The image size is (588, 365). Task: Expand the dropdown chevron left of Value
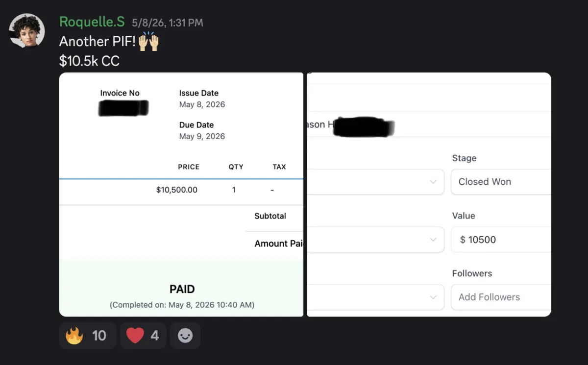(433, 240)
